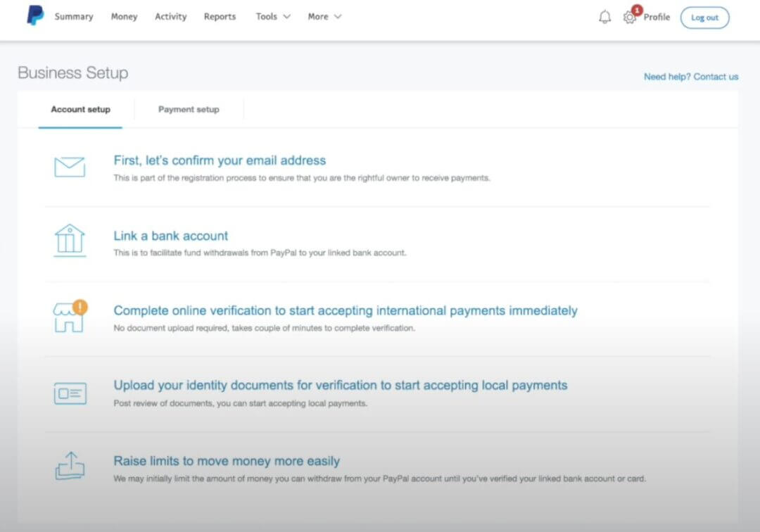Start Complete online verification for international payments
The image size is (760, 532).
(x=345, y=310)
